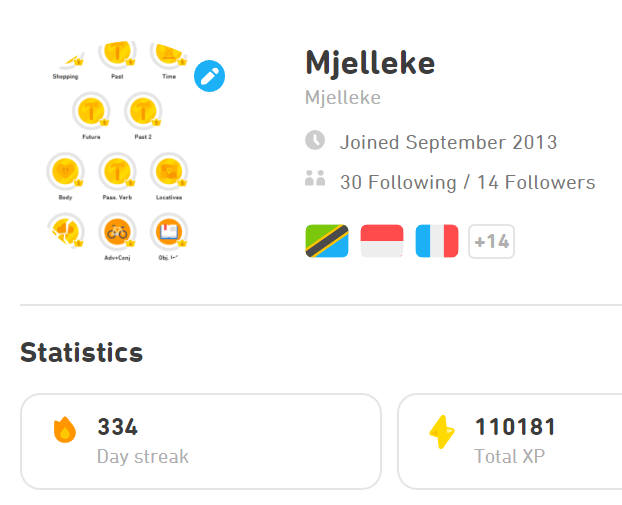The height and width of the screenshot is (505, 622).
Task: Open the 334 Day streak card
Action: point(201,442)
